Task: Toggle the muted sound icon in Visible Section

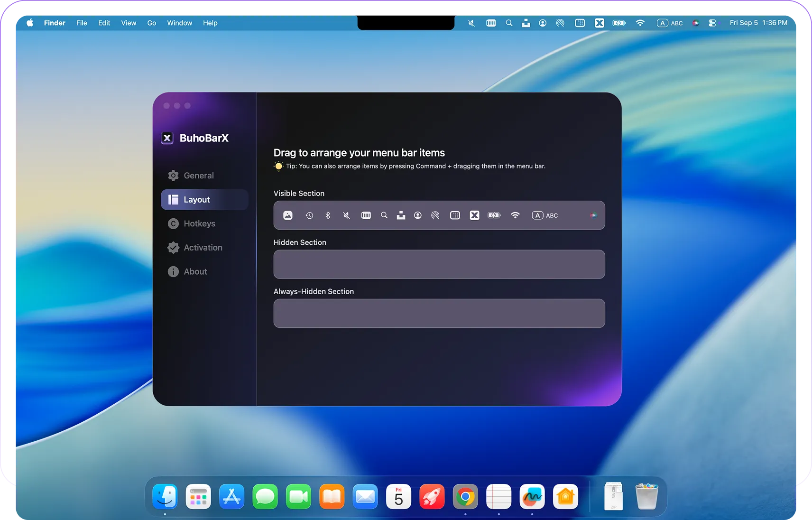Action: coord(346,215)
